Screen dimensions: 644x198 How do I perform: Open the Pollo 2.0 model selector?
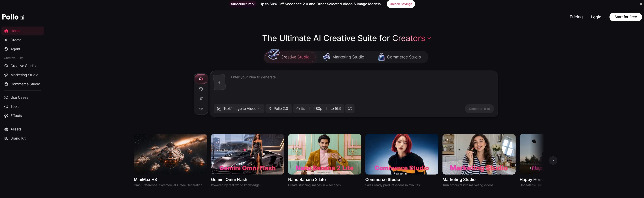279,109
